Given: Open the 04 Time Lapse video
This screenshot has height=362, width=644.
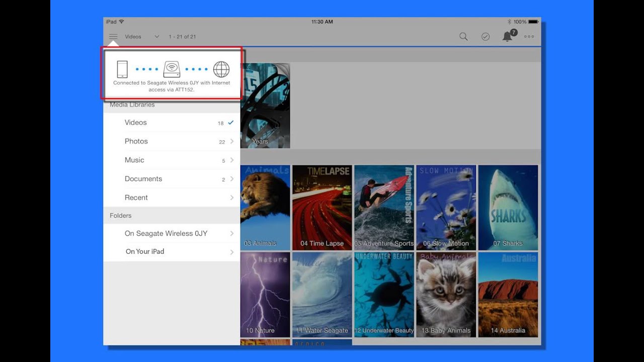Looking at the screenshot, I should pos(322,208).
